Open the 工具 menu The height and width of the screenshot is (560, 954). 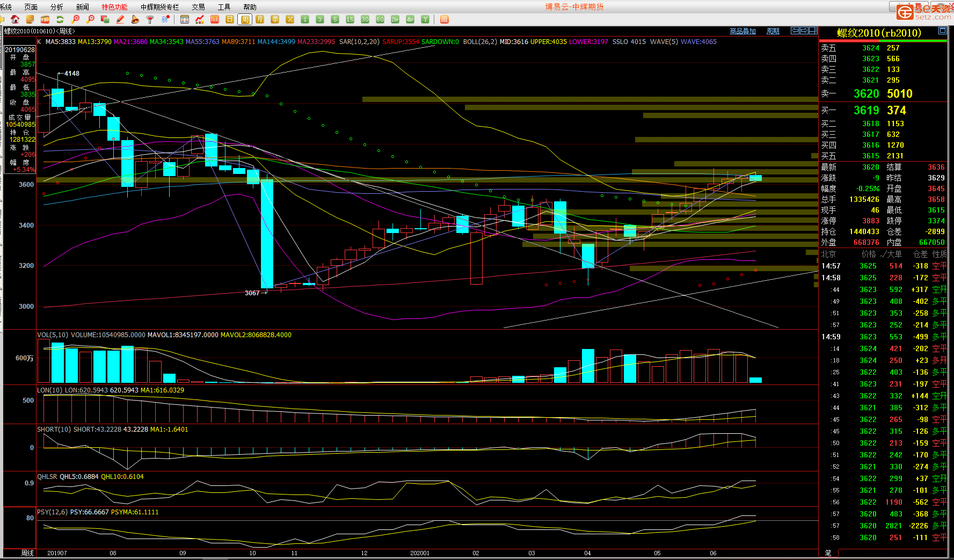224,7
